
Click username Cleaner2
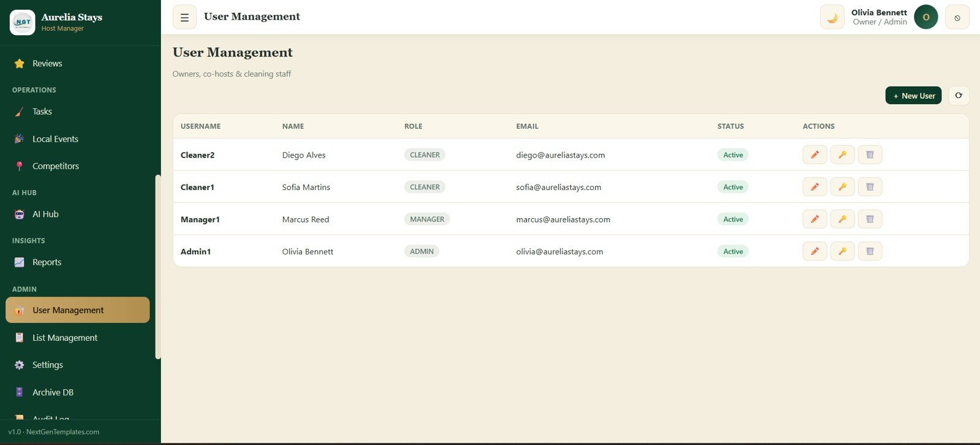[x=198, y=155]
